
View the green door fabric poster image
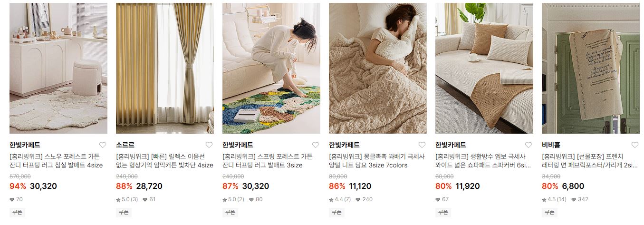click(x=591, y=68)
